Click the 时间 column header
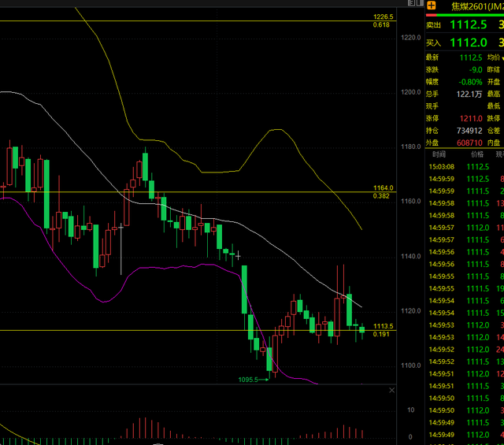Viewport: 504px width, 445px height. click(x=439, y=154)
